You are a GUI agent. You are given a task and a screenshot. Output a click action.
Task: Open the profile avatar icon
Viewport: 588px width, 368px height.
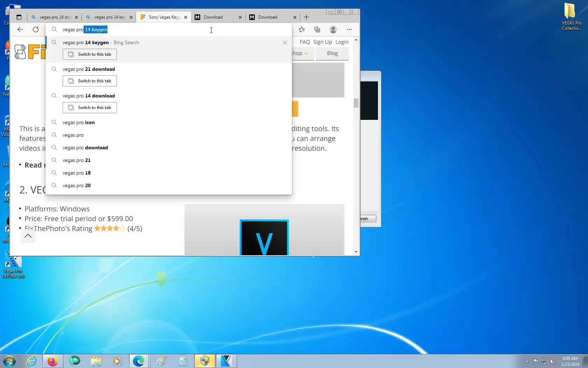pyautogui.click(x=333, y=29)
